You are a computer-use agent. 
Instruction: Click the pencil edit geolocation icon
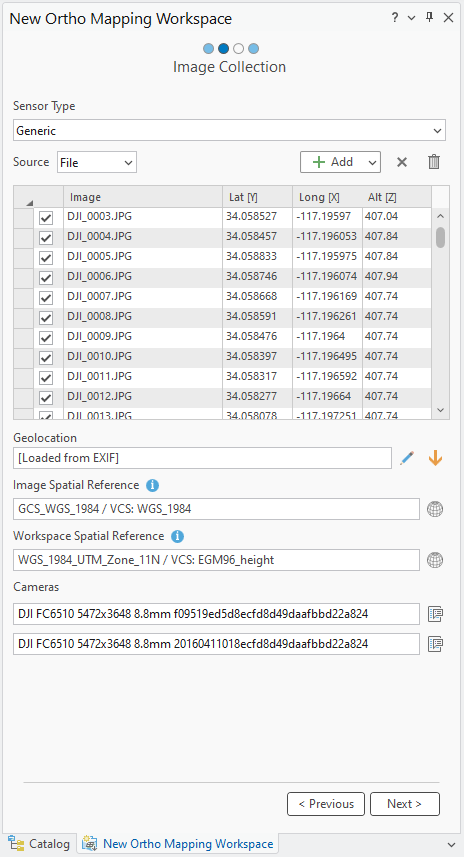point(407,458)
